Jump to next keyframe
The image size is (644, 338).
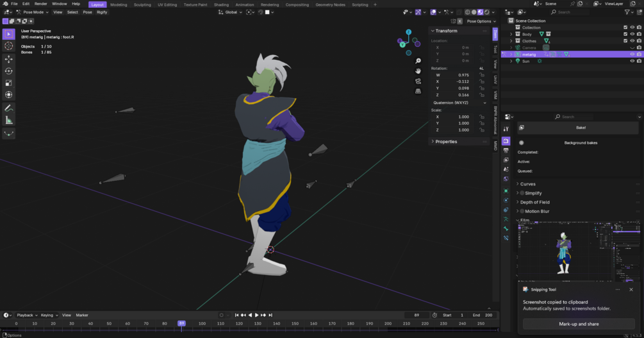(263, 315)
